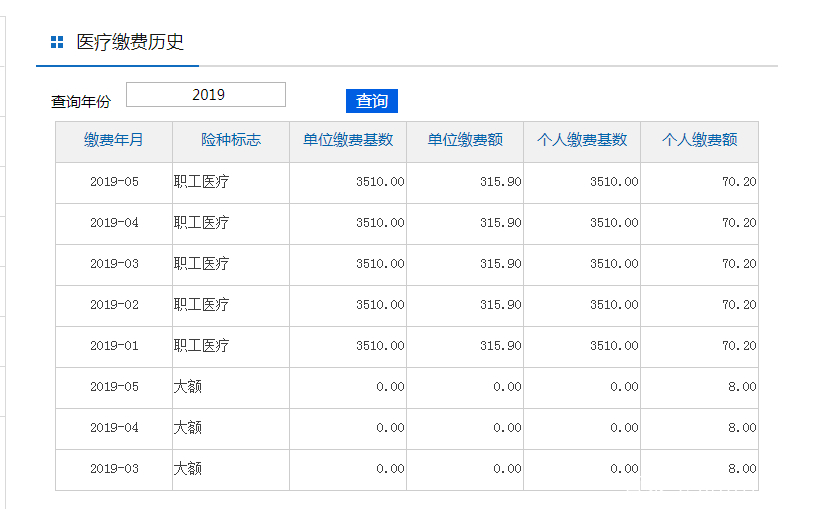Click the 单位缴费额 column header
This screenshot has height=509, width=837.
[465, 140]
